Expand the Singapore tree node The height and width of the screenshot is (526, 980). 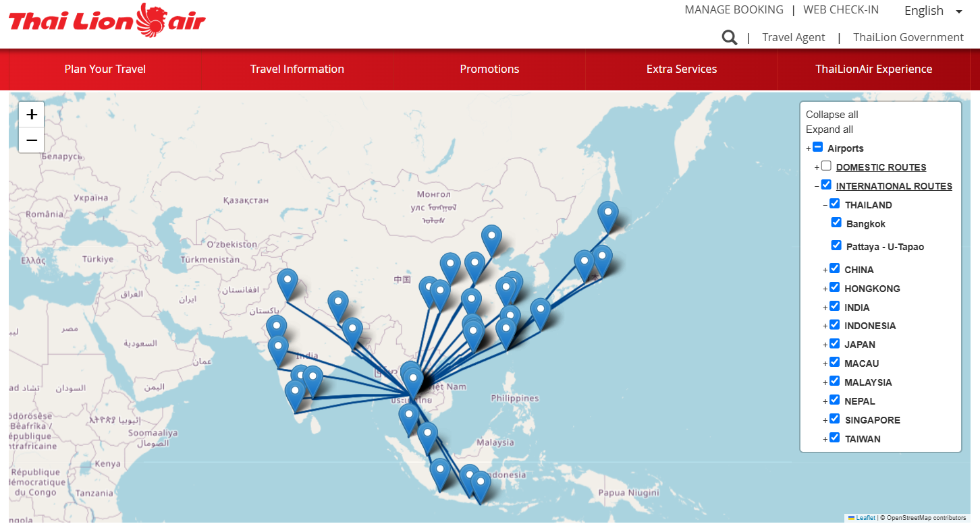[x=825, y=420]
